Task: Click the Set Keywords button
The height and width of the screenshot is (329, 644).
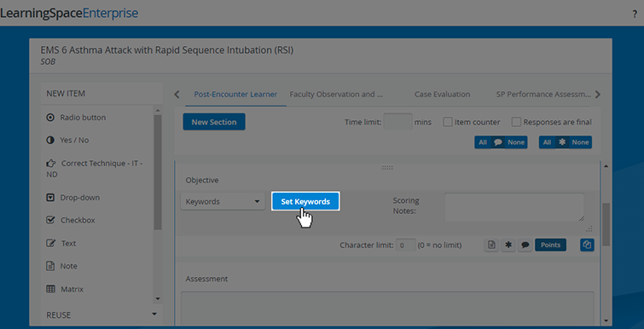Action: point(305,202)
